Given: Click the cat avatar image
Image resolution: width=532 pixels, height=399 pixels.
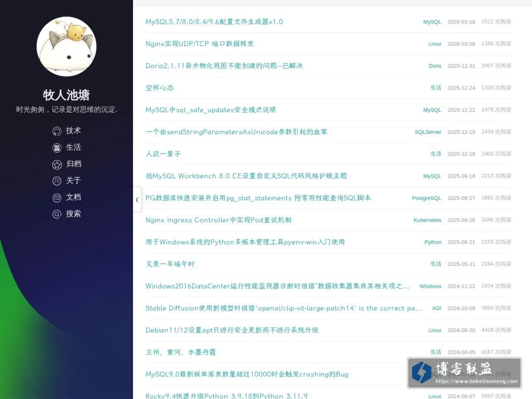Looking at the screenshot, I should point(66,47).
